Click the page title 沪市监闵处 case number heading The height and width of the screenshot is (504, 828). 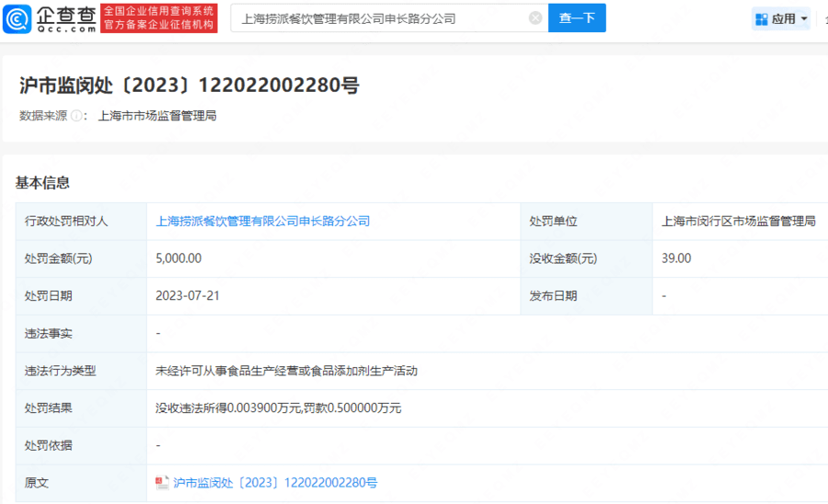(189, 86)
